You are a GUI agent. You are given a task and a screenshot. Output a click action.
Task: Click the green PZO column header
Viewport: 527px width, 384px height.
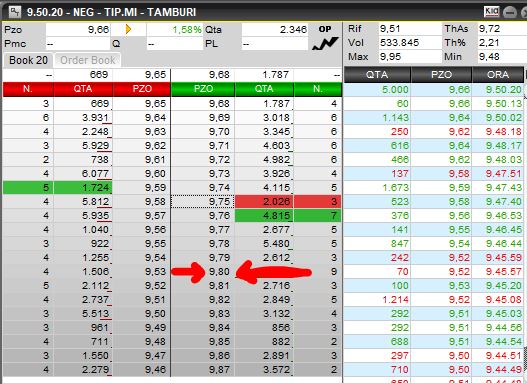203,89
